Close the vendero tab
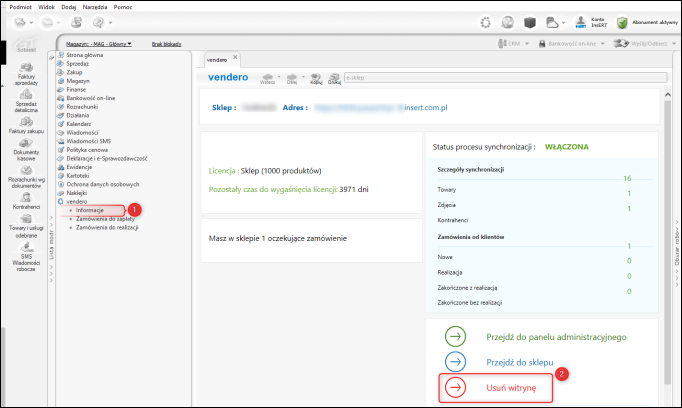 (x=235, y=57)
